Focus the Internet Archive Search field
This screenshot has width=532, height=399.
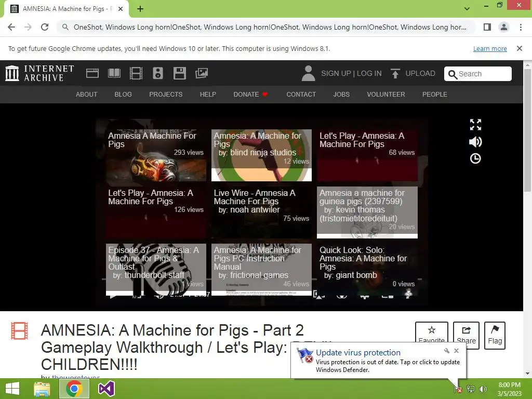(x=478, y=74)
